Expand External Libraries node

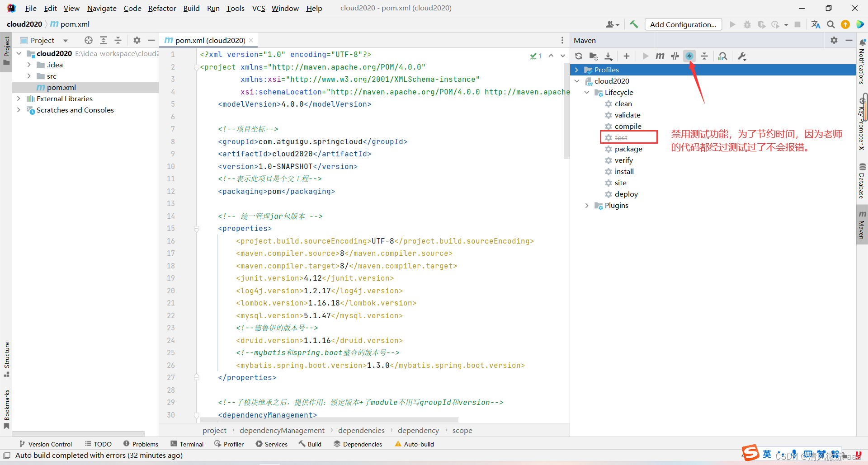(19, 99)
